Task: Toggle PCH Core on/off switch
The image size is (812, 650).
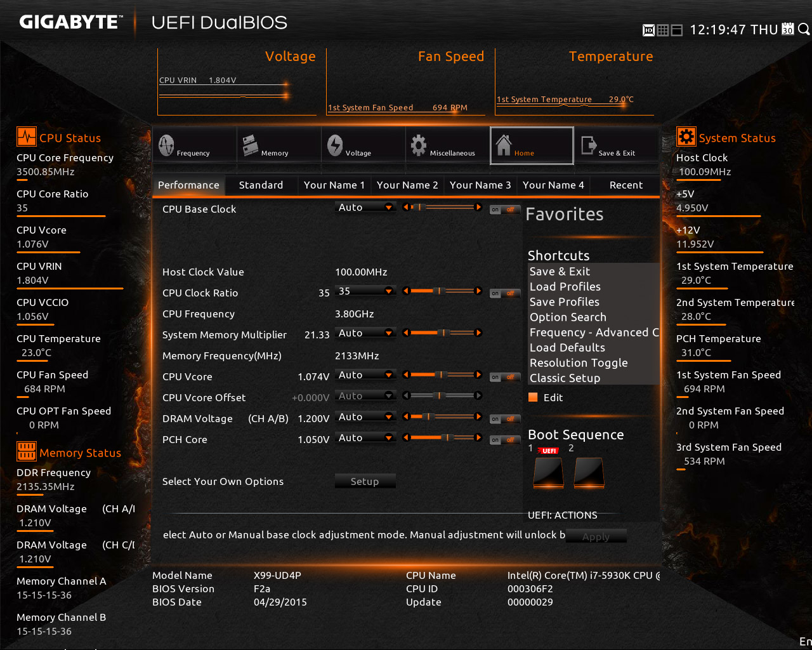Action: click(x=504, y=440)
